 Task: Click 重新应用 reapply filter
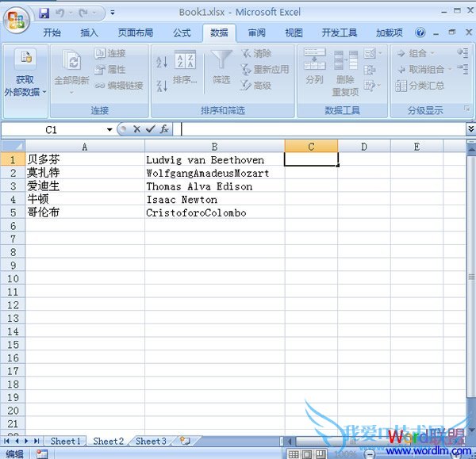265,70
